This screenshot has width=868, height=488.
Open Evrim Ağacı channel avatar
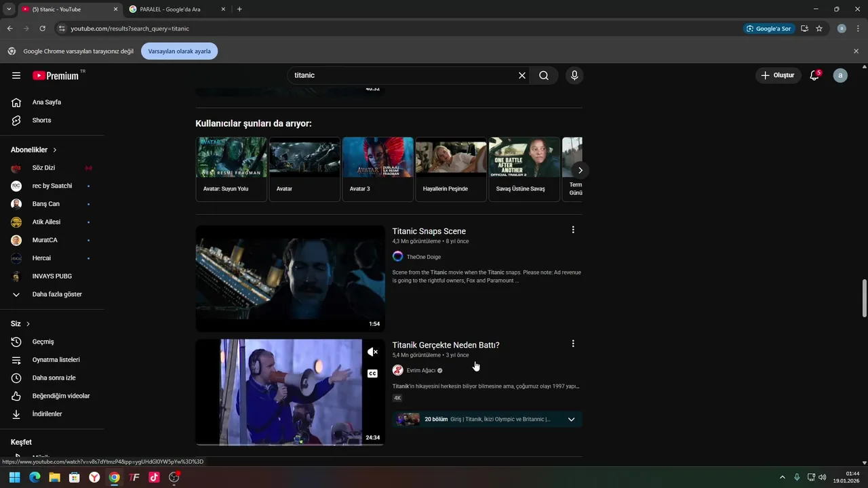pyautogui.click(x=398, y=370)
